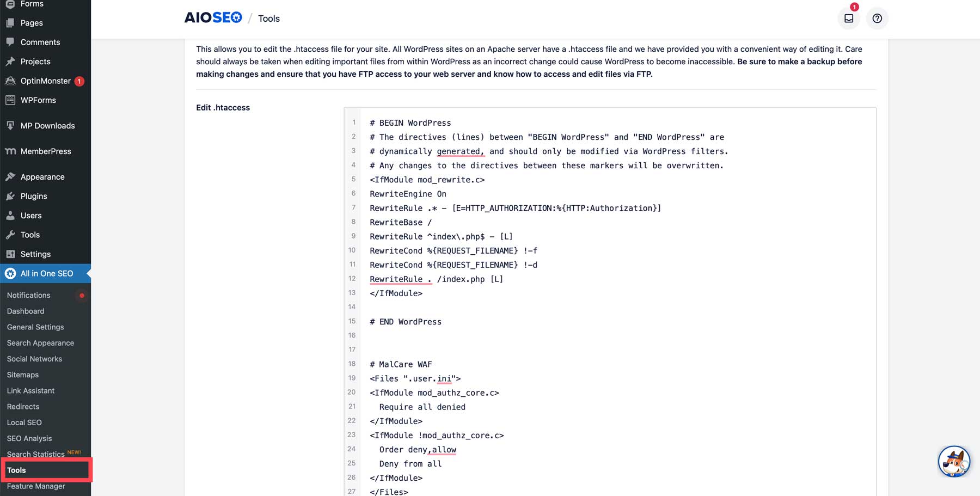
Task: Open the Redirects submenu link
Action: [x=23, y=407]
